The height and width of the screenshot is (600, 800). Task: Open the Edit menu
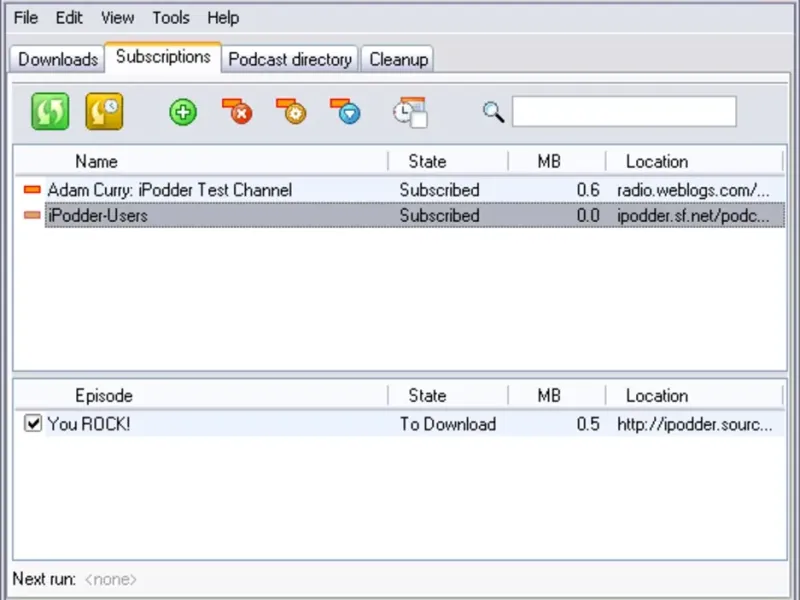[x=69, y=18]
